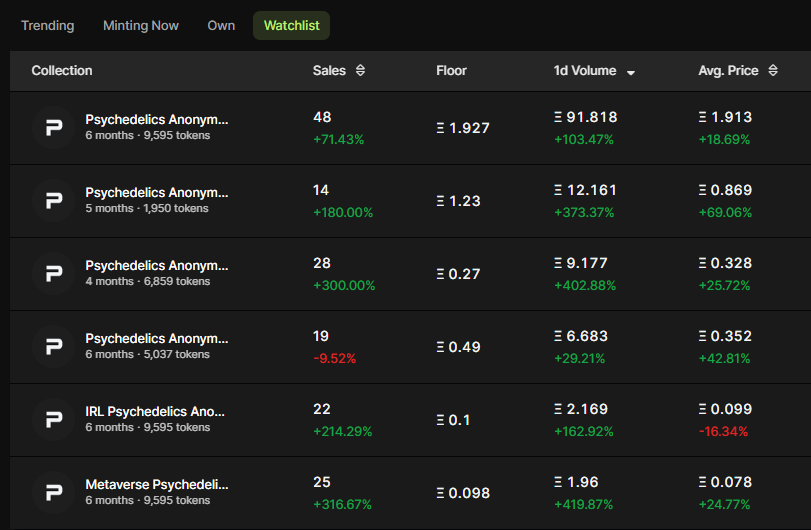Open Psychedelics Anonym... with 6,859 tokens
This screenshot has width=811, height=530.
[156, 265]
